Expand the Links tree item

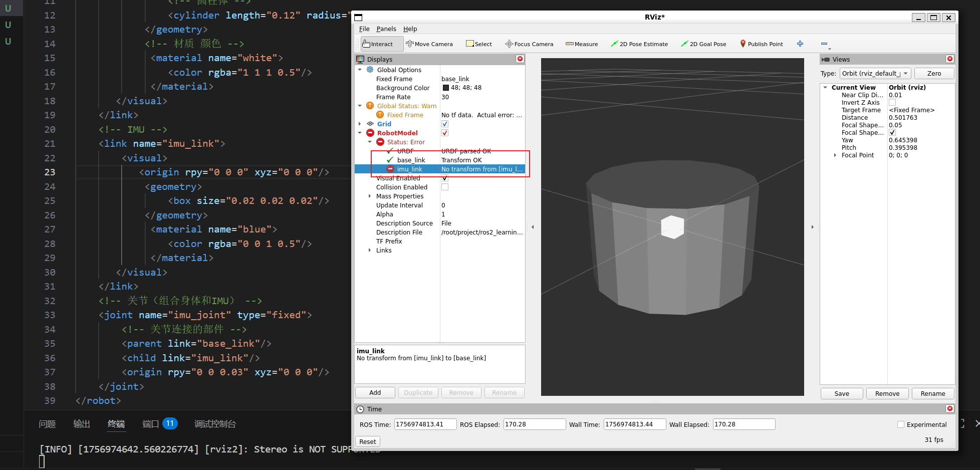(370, 251)
